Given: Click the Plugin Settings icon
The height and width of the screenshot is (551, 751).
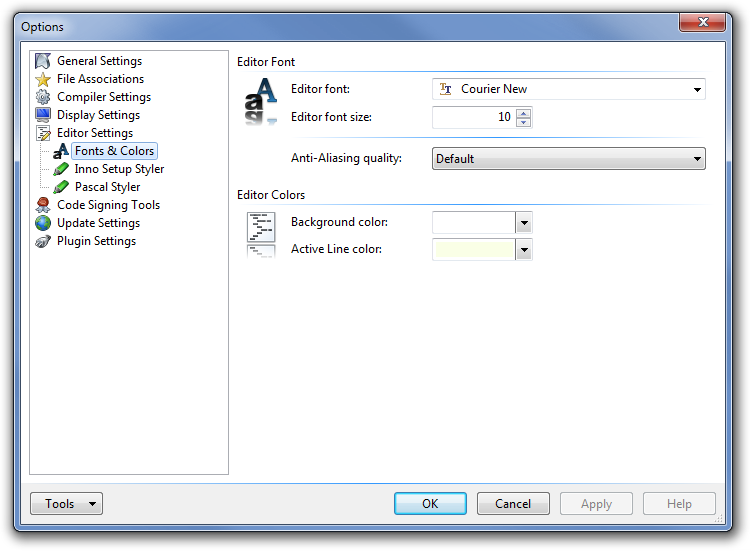Looking at the screenshot, I should [x=43, y=241].
